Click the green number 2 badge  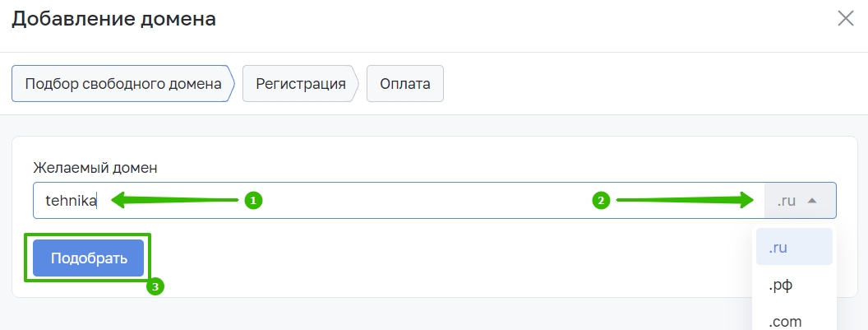tap(601, 200)
